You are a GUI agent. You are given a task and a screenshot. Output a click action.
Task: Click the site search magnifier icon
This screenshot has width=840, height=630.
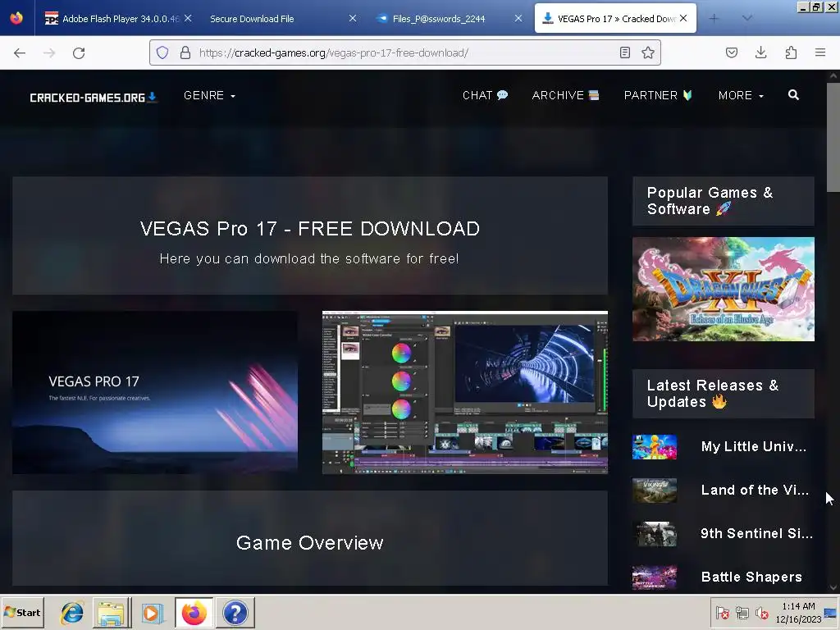pos(794,95)
